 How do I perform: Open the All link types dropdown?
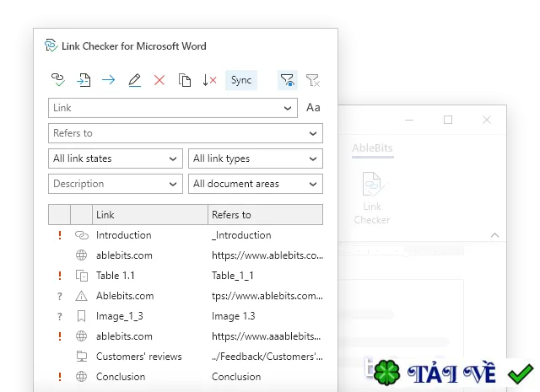click(255, 158)
